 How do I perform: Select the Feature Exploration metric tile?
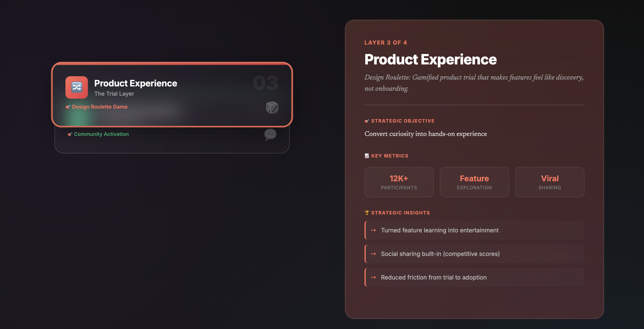coord(474,182)
